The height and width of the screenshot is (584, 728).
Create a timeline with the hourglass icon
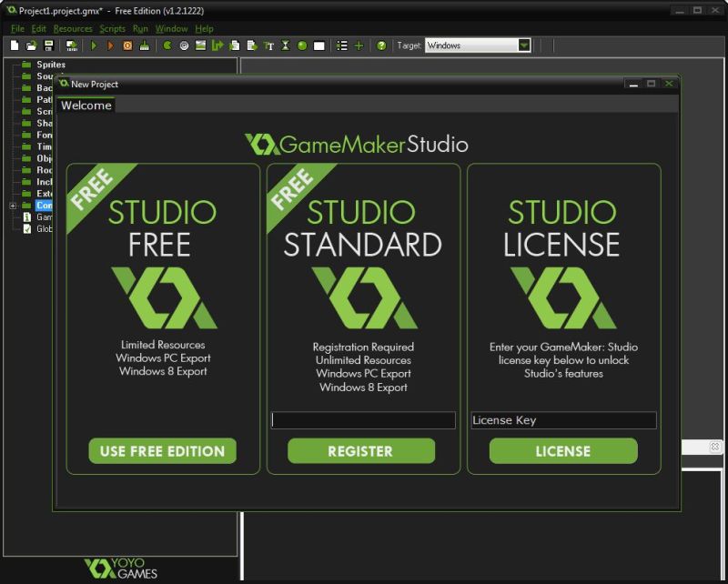pos(286,45)
